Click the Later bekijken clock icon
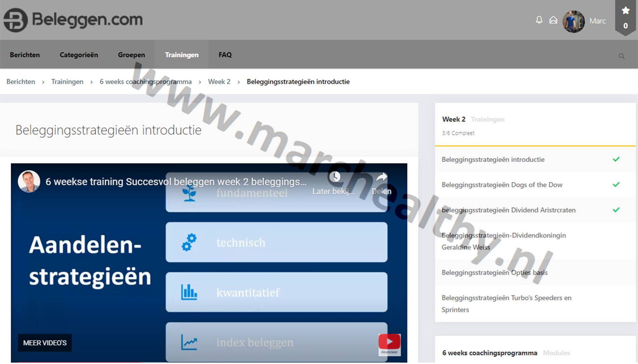The width and height of the screenshot is (638, 364). coord(335,177)
